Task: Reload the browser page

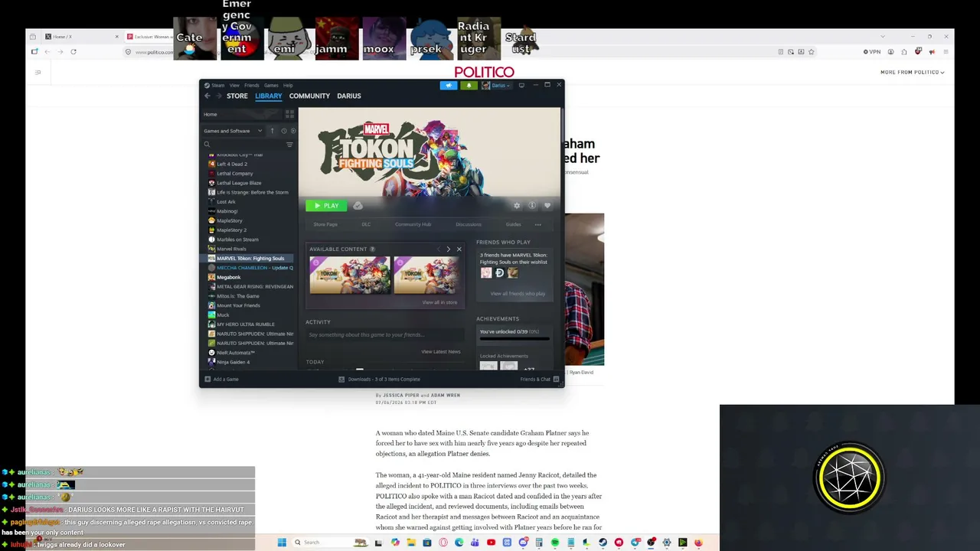Action: point(73,52)
